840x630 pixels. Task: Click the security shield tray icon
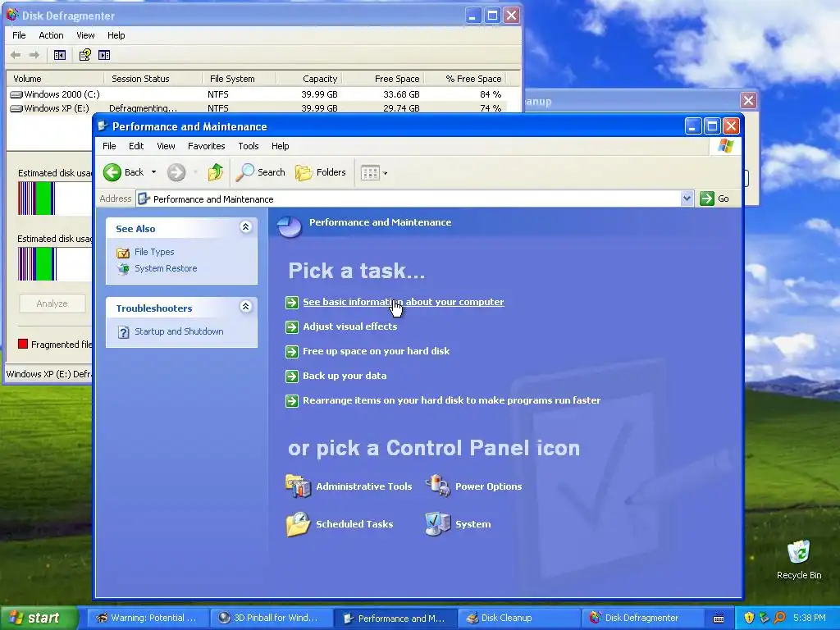[x=749, y=619]
